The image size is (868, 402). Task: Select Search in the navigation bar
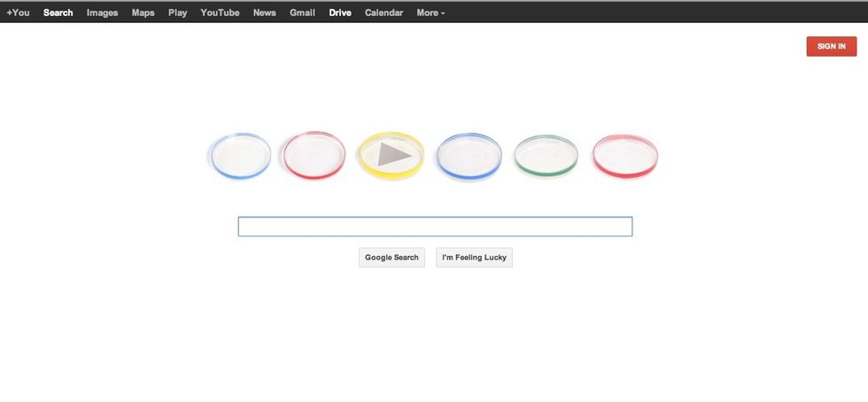pos(58,12)
